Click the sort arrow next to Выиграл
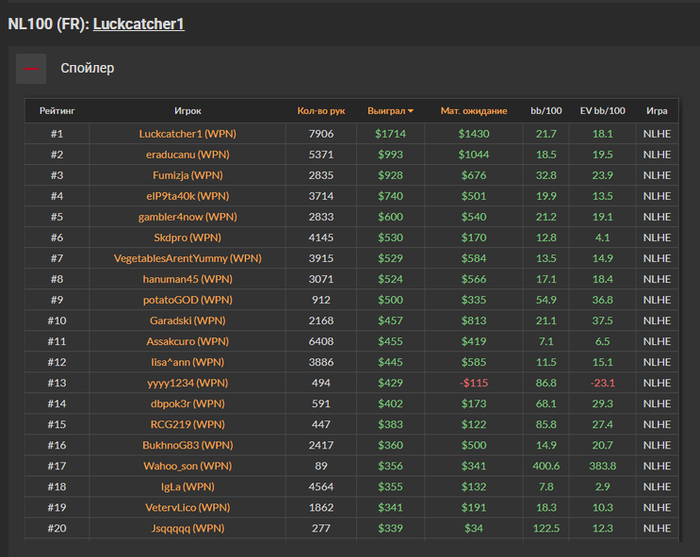 [x=410, y=111]
